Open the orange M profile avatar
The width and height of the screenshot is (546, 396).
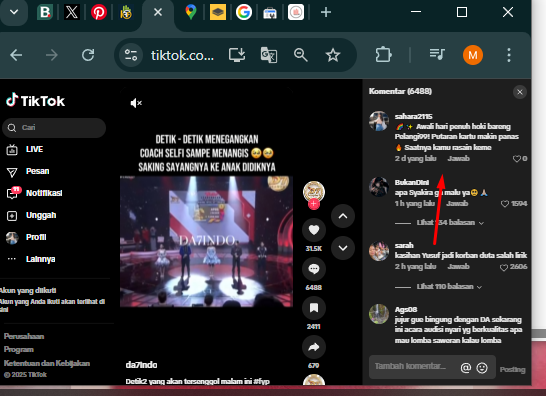point(473,55)
